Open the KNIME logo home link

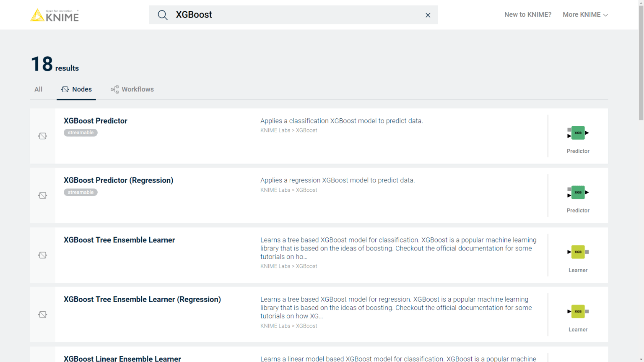coord(55,15)
